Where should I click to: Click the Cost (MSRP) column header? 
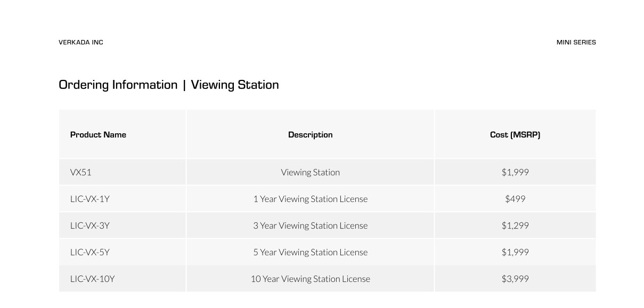[x=515, y=135]
